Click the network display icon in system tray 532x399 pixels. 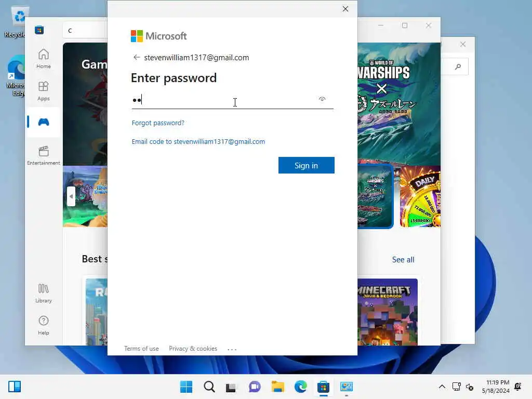coord(456,387)
